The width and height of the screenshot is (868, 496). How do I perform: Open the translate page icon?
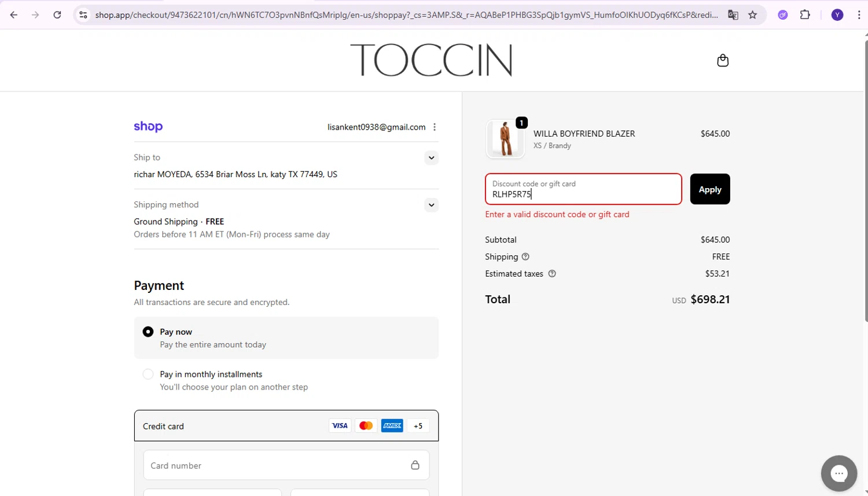[733, 15]
